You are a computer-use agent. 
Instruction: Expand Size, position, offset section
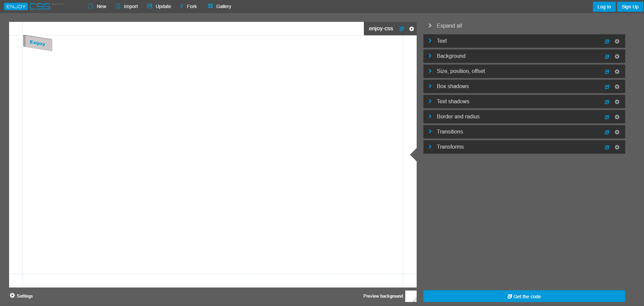coord(524,71)
